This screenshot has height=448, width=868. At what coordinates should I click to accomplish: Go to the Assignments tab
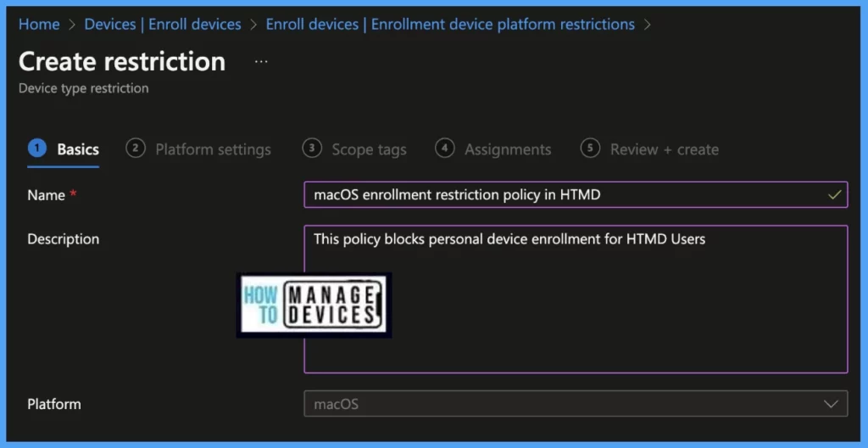507,149
